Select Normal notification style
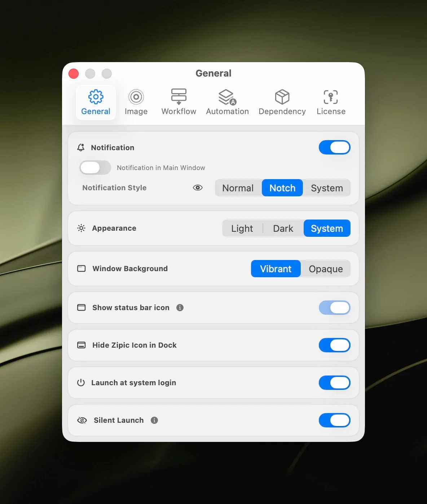The width and height of the screenshot is (427, 504). (x=238, y=188)
